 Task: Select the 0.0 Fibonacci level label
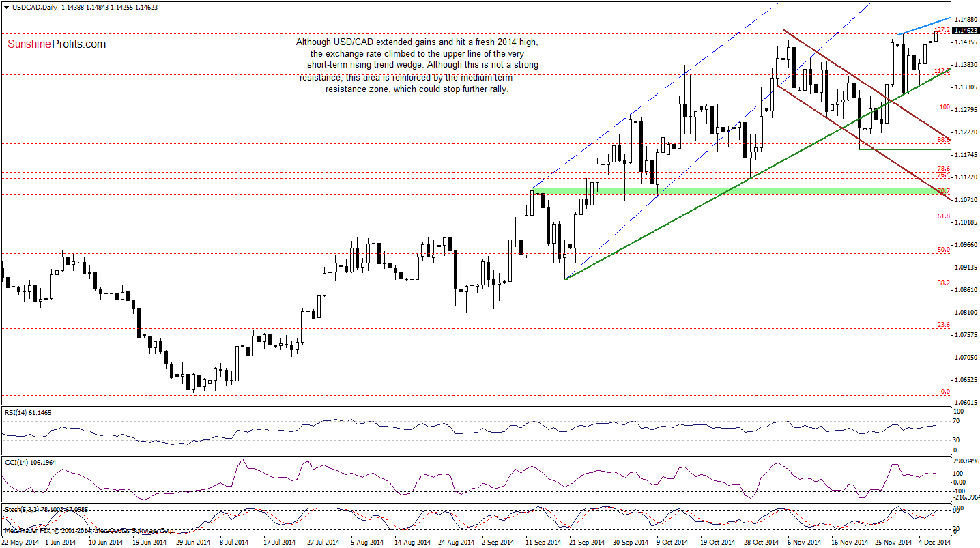pos(945,392)
